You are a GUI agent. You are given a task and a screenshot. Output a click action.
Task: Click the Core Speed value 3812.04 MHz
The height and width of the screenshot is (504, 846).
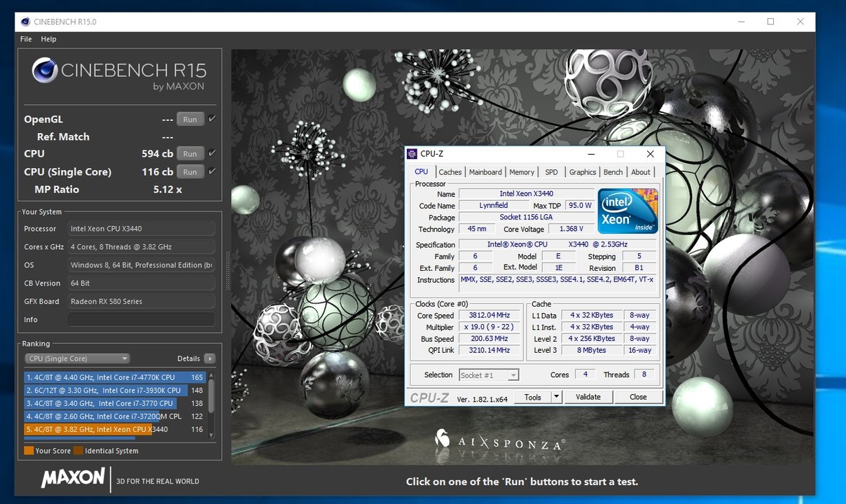click(490, 315)
